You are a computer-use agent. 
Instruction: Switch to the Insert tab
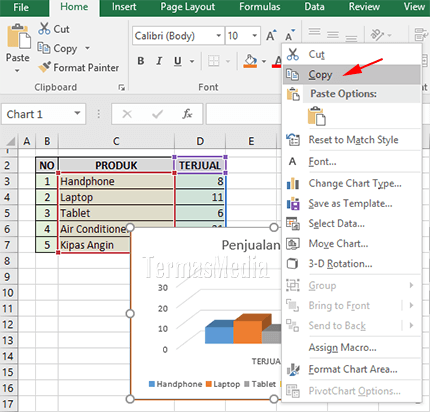point(124,7)
